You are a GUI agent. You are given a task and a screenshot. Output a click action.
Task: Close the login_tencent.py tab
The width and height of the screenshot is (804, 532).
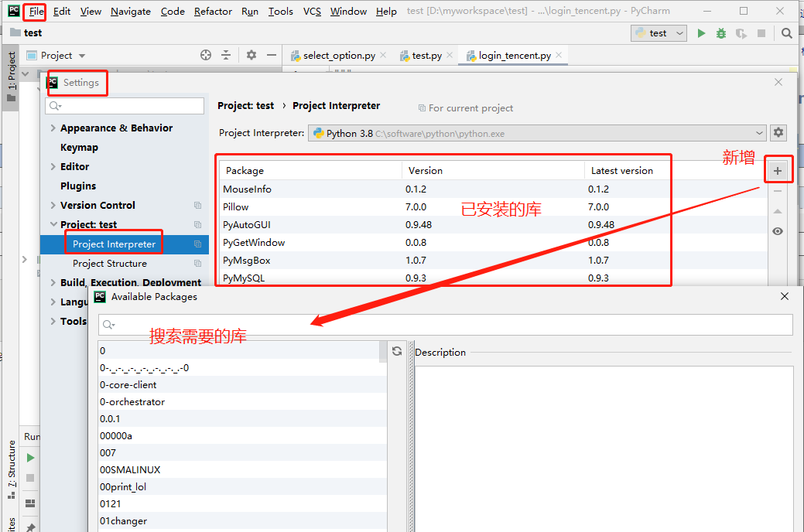[559, 55]
